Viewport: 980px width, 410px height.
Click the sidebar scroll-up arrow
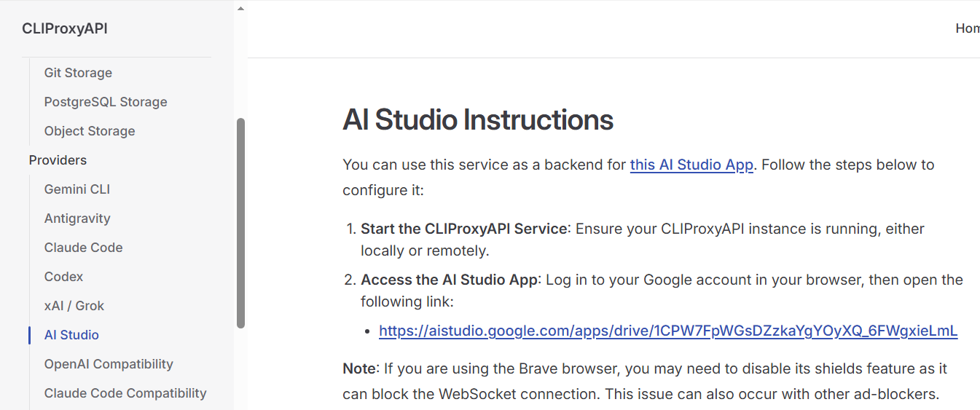[240, 9]
